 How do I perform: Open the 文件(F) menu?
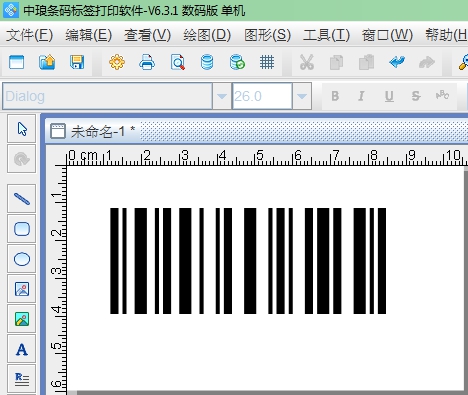pos(29,35)
